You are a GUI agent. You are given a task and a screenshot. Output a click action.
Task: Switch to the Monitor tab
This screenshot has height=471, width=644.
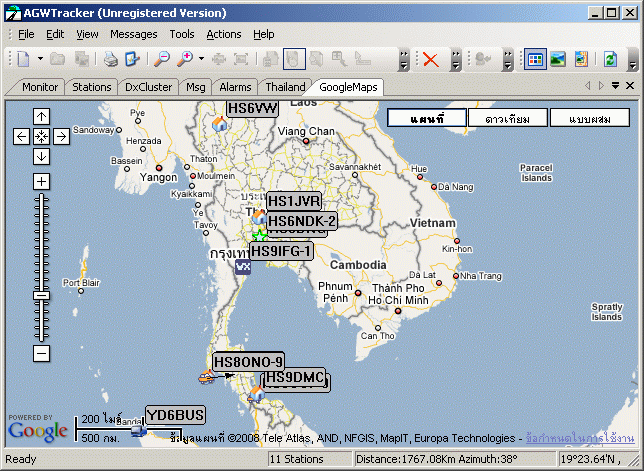click(40, 87)
